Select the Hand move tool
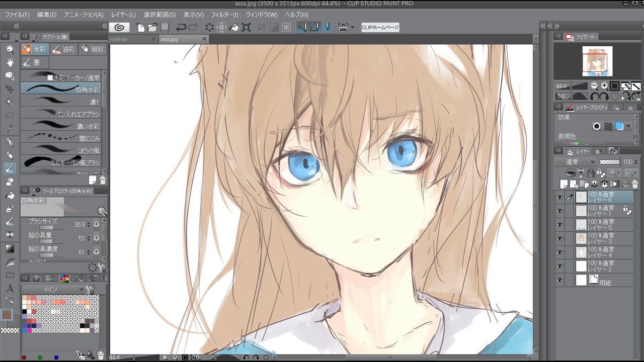Viewport: 644px width, 362px height. (x=10, y=62)
